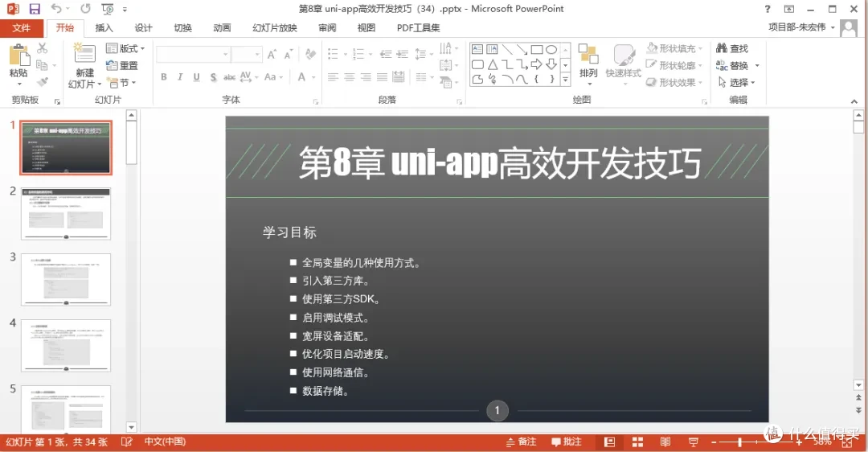Open Change Case (Aa) dropdown
This screenshot has height=452, width=868.
tap(273, 77)
